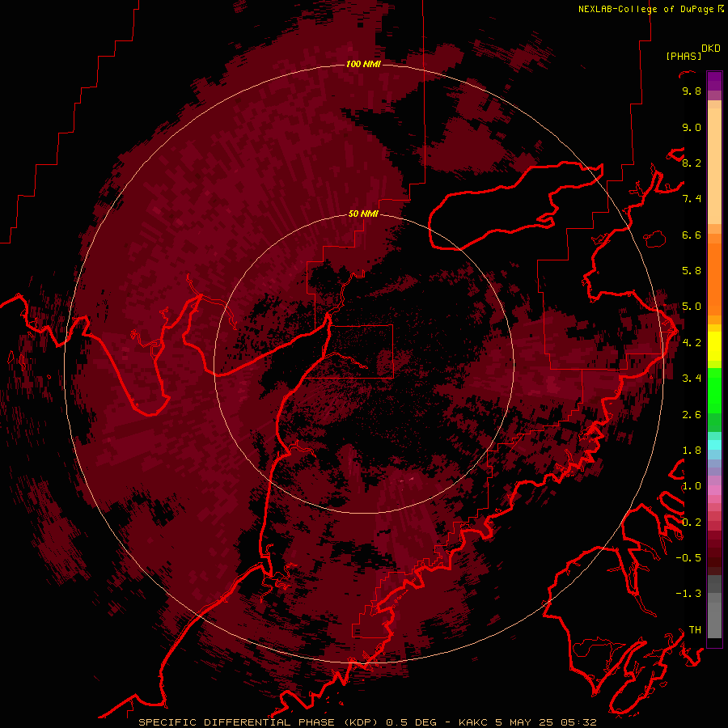Click the 2.6 value on color scale
728x728 pixels.
pyautogui.click(x=692, y=415)
